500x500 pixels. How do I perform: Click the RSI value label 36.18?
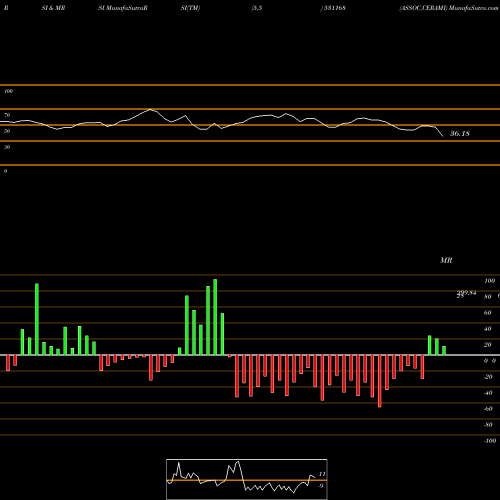[460, 134]
